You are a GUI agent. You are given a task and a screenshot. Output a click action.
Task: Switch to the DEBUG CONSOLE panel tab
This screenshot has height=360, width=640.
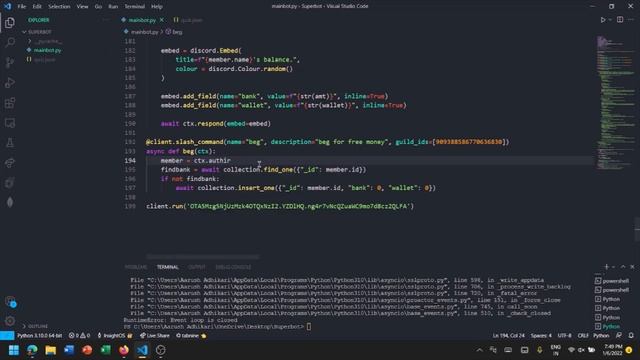tap(233, 267)
